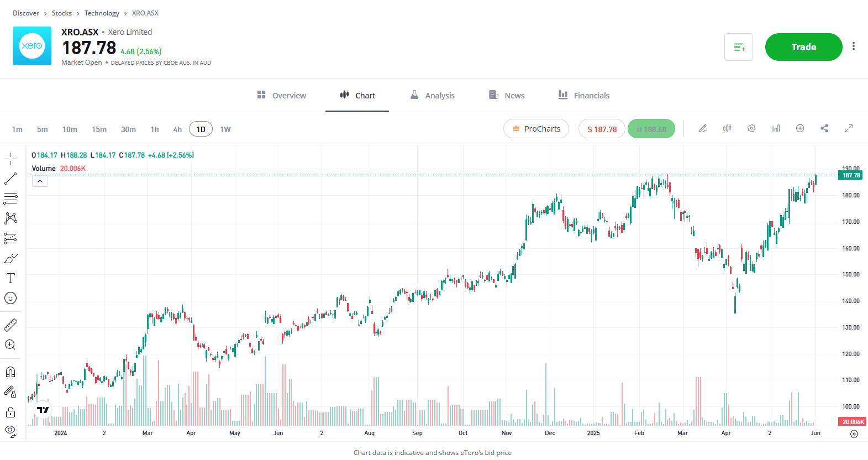Click the 2025 label on time axis

pyautogui.click(x=593, y=433)
